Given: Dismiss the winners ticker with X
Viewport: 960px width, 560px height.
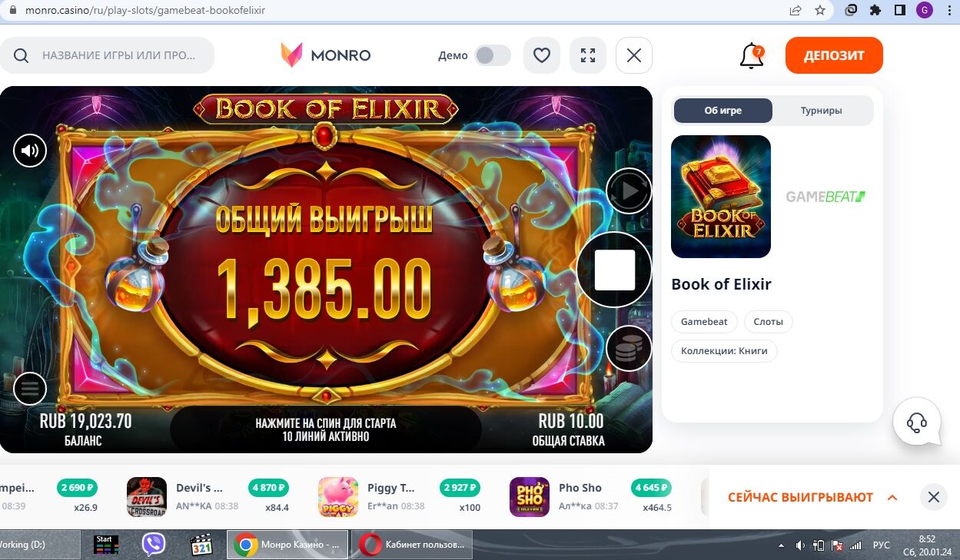Looking at the screenshot, I should (x=934, y=497).
